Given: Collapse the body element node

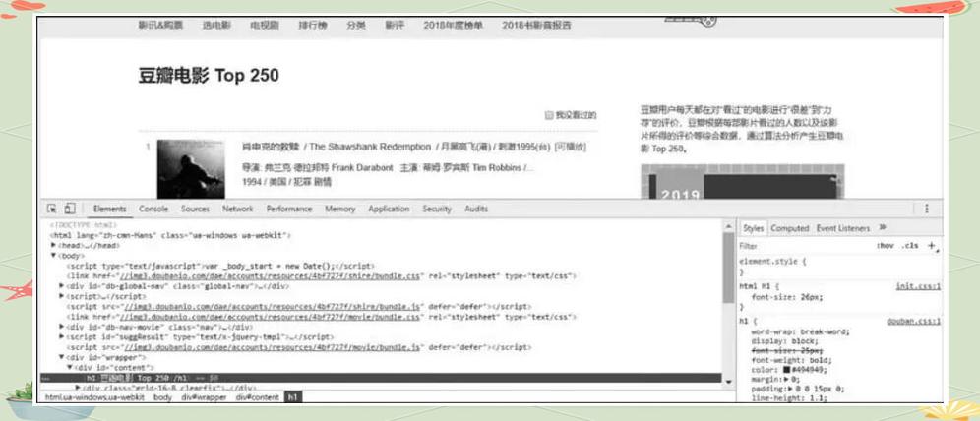Looking at the screenshot, I should coord(54,256).
